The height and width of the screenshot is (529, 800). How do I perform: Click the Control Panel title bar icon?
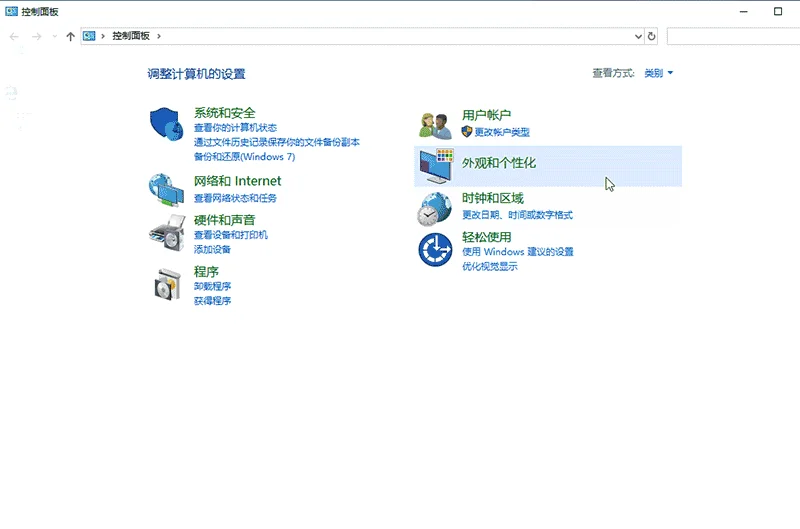(11, 11)
